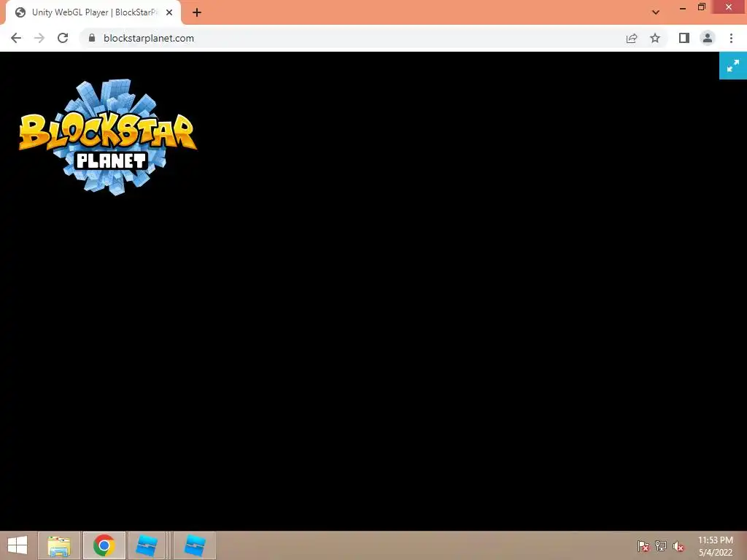747x560 pixels.
Task: Click the network status tray icon
Action: (661, 545)
